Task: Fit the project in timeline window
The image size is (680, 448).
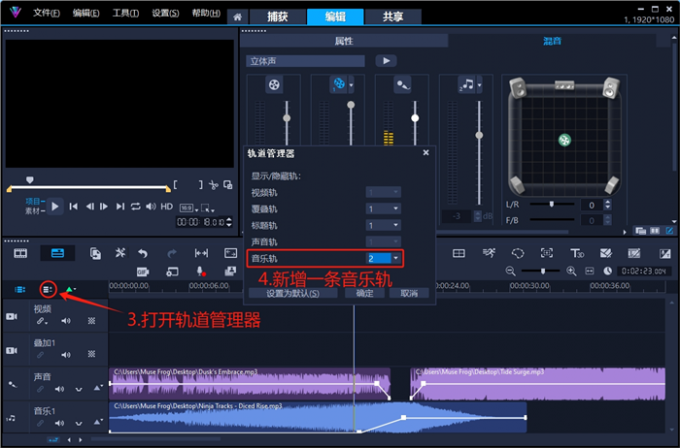Action: point(589,271)
